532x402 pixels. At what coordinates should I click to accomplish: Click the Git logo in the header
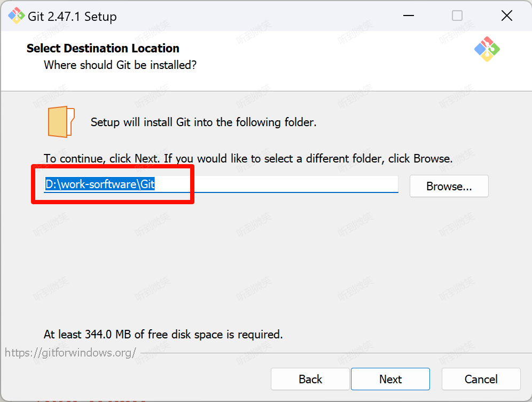pyautogui.click(x=487, y=49)
